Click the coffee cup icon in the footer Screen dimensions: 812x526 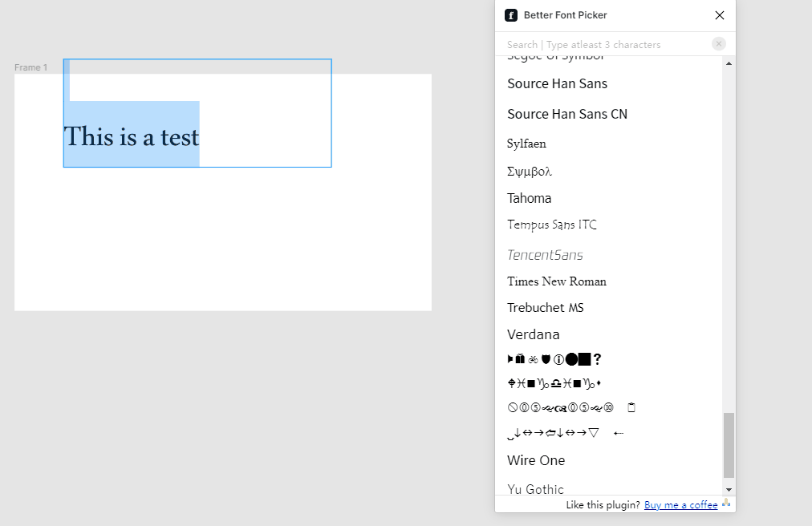pos(726,504)
